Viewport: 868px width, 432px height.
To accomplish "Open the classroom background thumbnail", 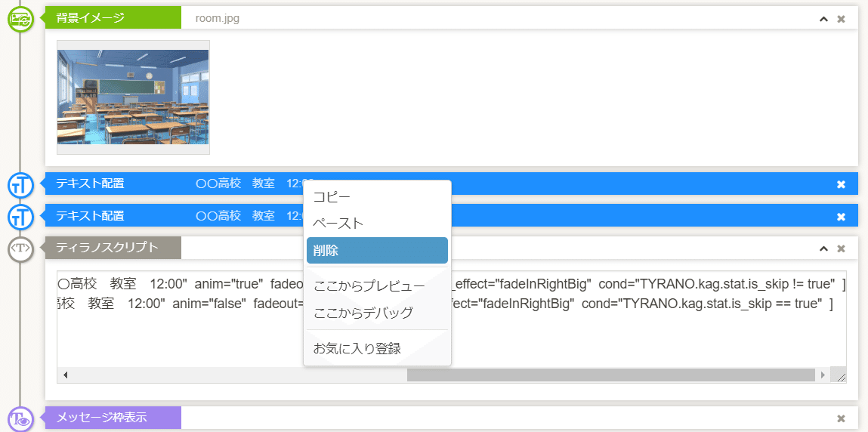I will 133,97.
